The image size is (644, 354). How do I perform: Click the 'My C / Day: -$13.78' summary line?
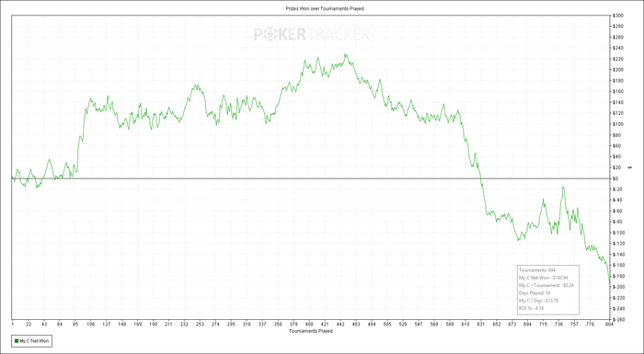pos(539,301)
